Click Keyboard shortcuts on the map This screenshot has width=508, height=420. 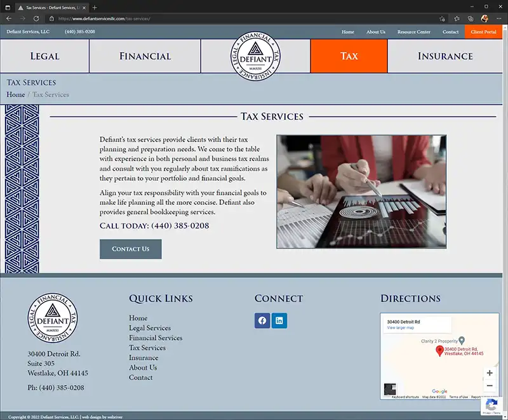[x=405, y=397]
